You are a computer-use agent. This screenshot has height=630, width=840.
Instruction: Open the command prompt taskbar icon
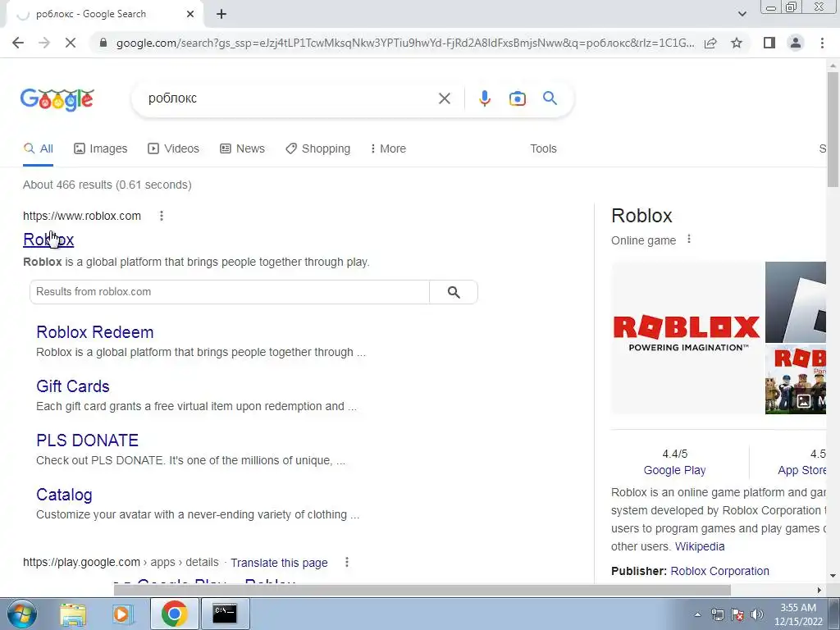pos(225,614)
